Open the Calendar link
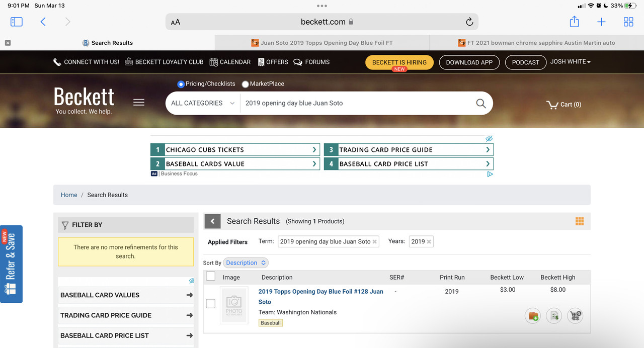This screenshot has width=644, height=348. (x=230, y=62)
